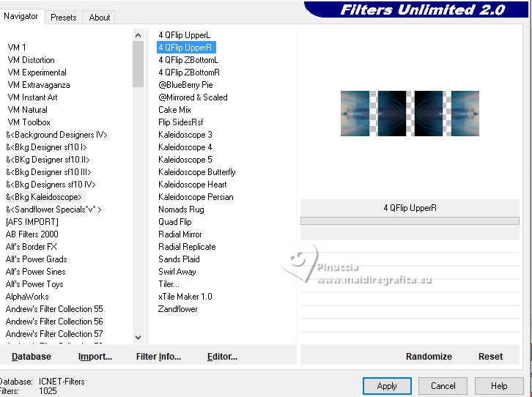This screenshot has height=397, width=532.
Task: Select Cake Mix filter
Action: pyautogui.click(x=174, y=110)
